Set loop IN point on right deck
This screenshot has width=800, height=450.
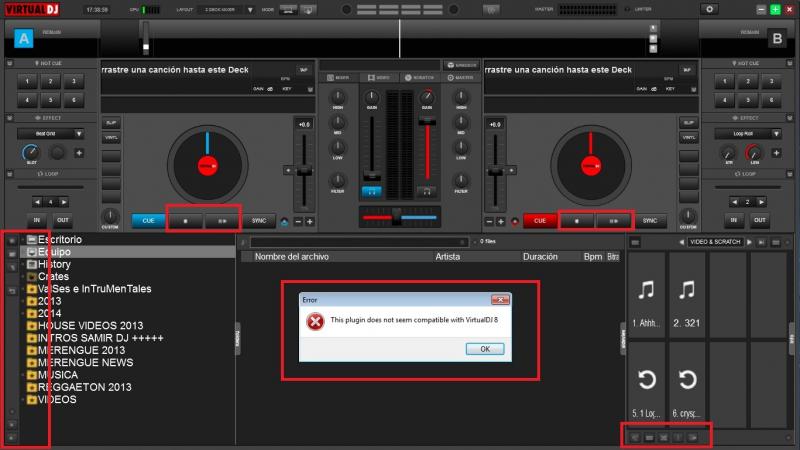(x=734, y=220)
